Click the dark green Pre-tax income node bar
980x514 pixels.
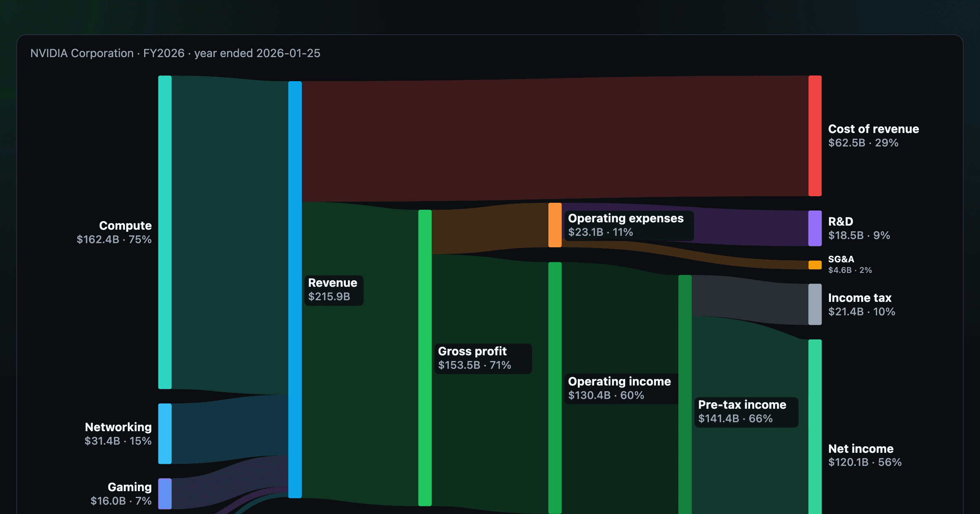click(x=685, y=394)
